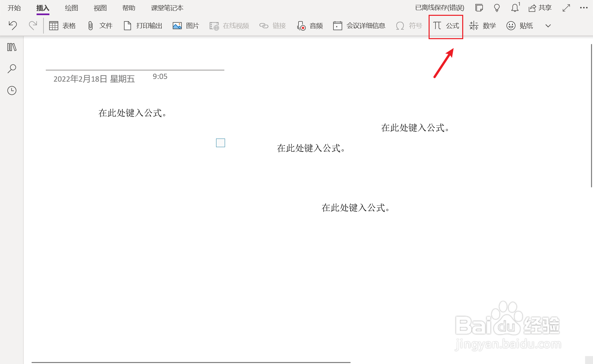Image resolution: width=593 pixels, height=364 pixels.
Task: Open the page feed icon
Action: coord(479,8)
